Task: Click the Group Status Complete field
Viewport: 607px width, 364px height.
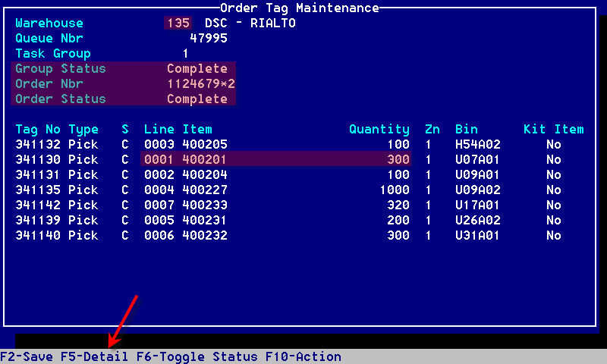Action: 197,68
